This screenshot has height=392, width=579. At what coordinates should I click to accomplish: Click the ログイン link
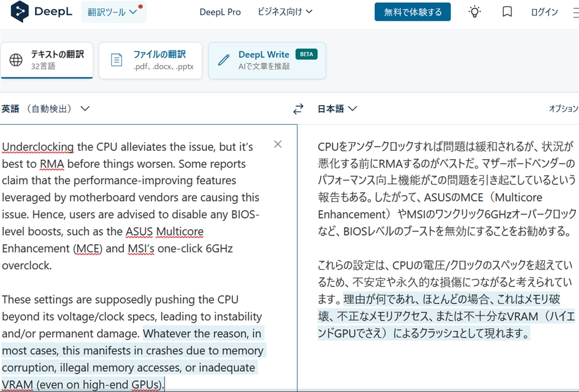[x=545, y=12]
